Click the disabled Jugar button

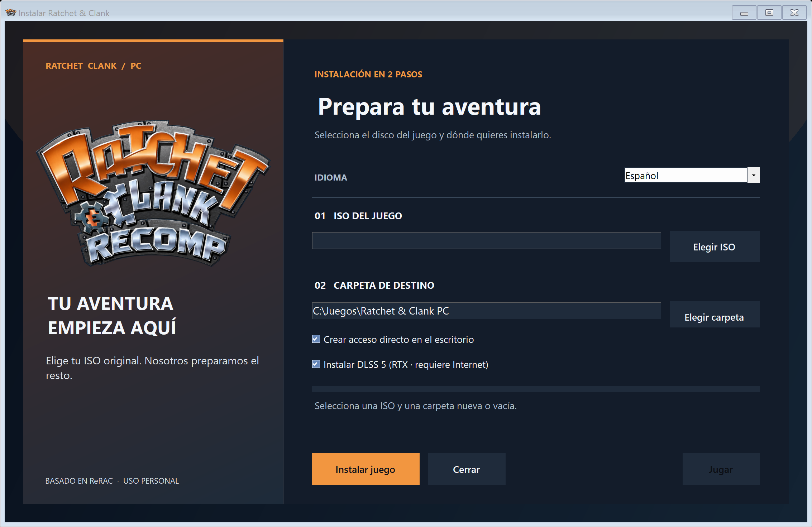click(x=721, y=469)
